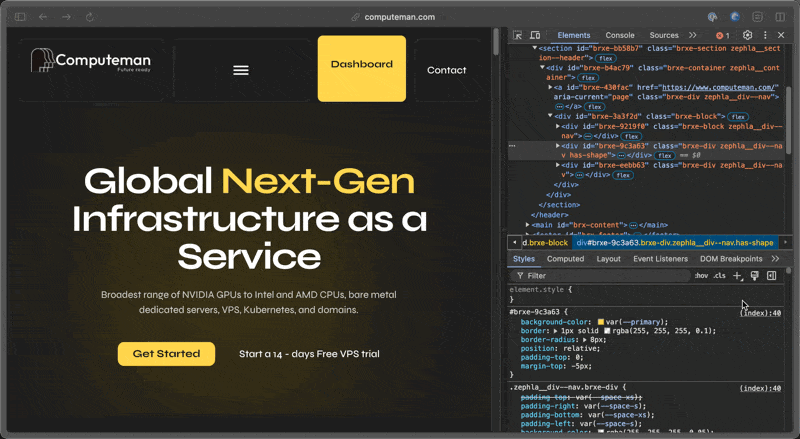Open the DevTools three-dot customize menu
The image size is (800, 439).
click(765, 35)
